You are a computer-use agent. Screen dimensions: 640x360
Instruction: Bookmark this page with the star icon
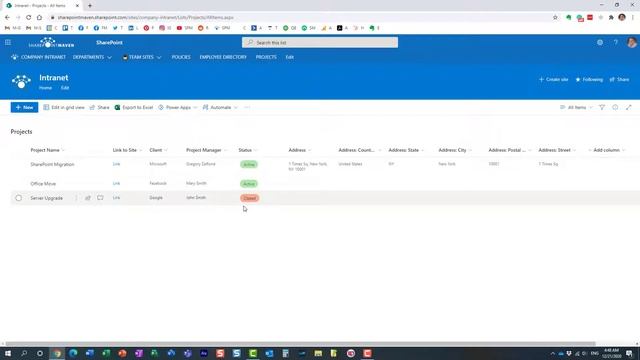click(x=555, y=18)
